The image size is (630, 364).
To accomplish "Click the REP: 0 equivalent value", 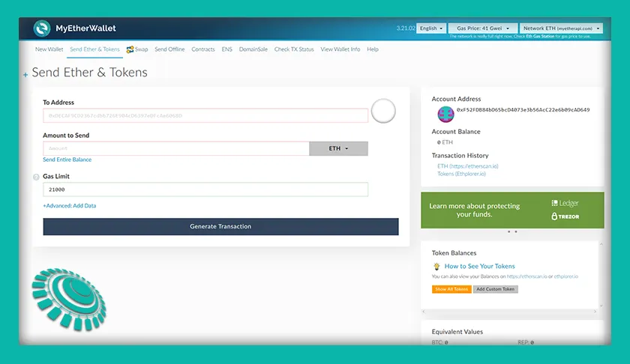I will tap(526, 342).
